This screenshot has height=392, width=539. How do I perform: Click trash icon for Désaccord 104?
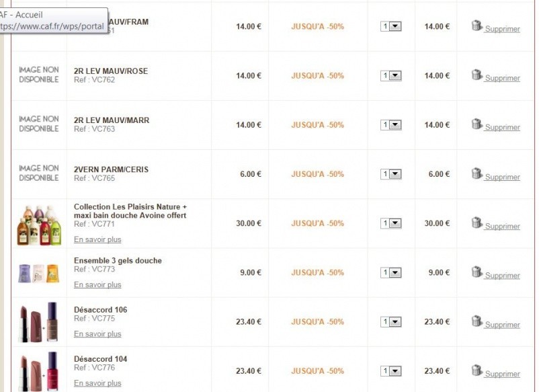476,370
